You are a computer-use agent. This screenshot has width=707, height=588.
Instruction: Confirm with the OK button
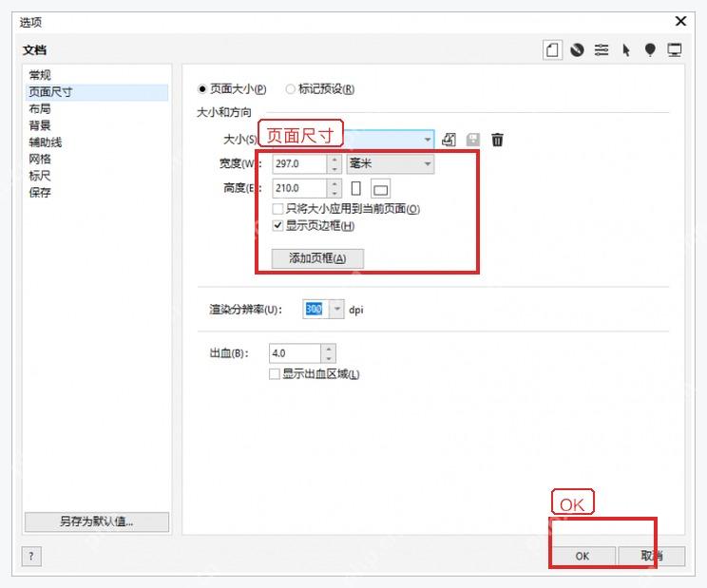[x=583, y=556]
